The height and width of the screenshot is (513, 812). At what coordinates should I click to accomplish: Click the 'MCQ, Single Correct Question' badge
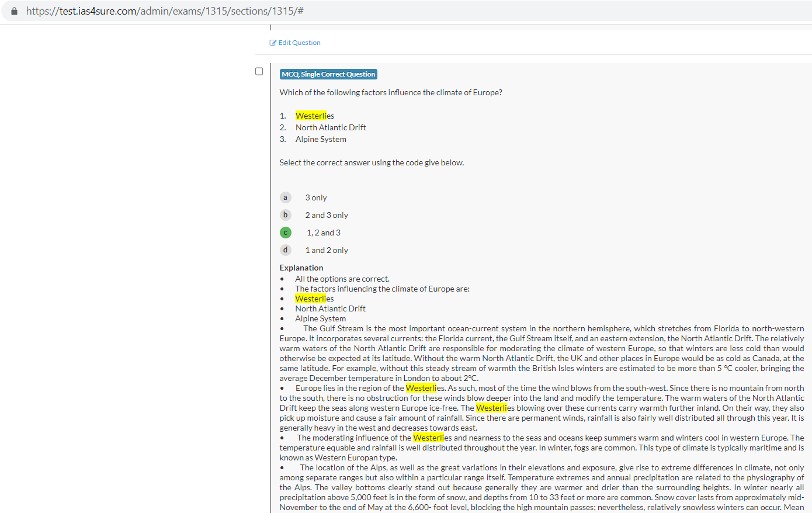click(328, 74)
